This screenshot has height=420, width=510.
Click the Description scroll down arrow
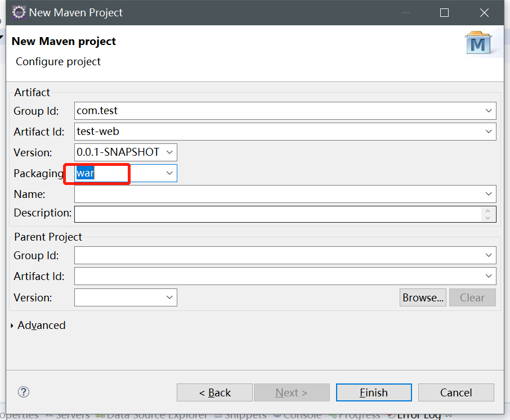(x=487, y=218)
